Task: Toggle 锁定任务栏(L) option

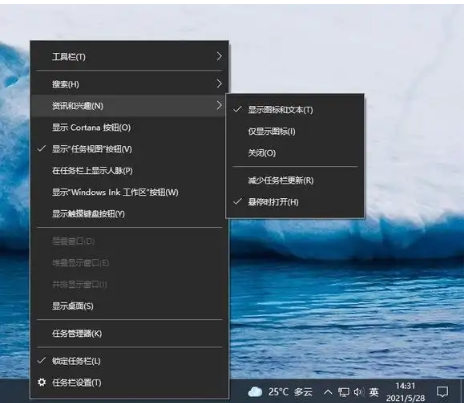Action: (x=129, y=361)
